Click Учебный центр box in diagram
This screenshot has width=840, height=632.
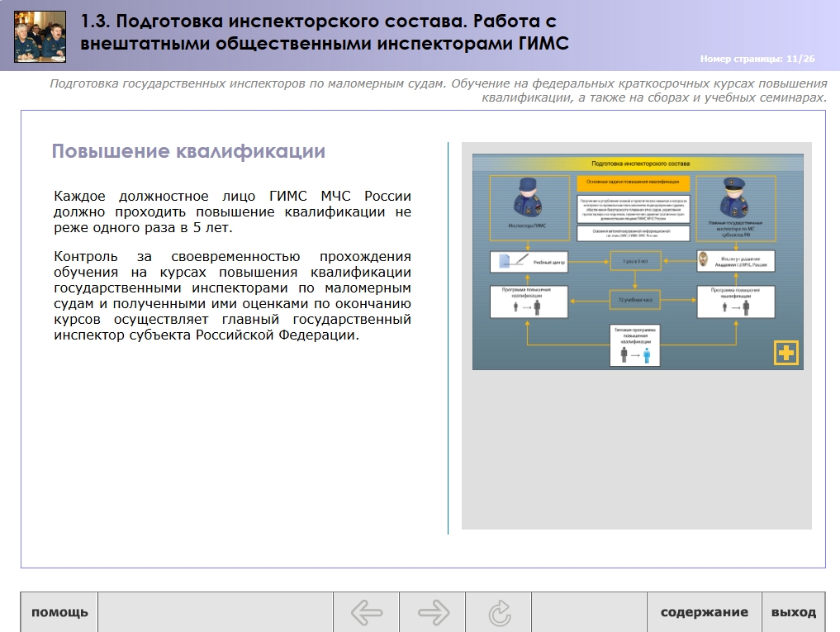pyautogui.click(x=529, y=262)
